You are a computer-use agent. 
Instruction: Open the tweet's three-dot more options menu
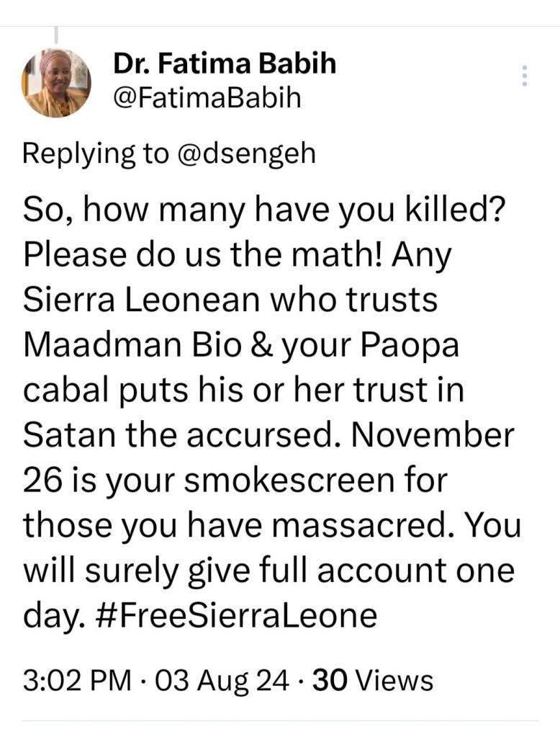coord(525,76)
